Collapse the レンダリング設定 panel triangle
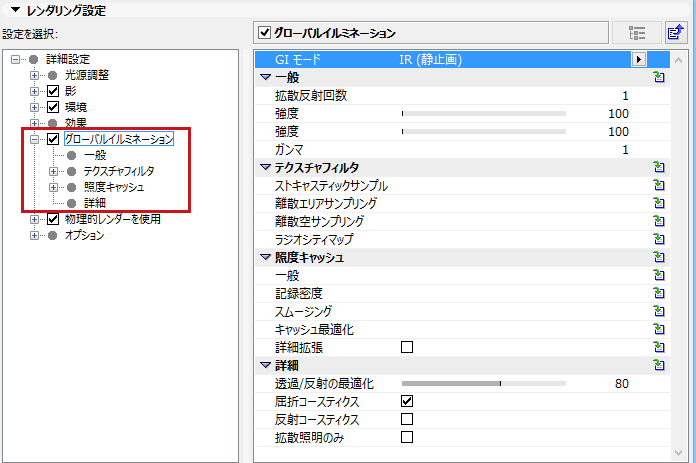Viewport: 696px width, 463px height. pyautogui.click(x=16, y=10)
